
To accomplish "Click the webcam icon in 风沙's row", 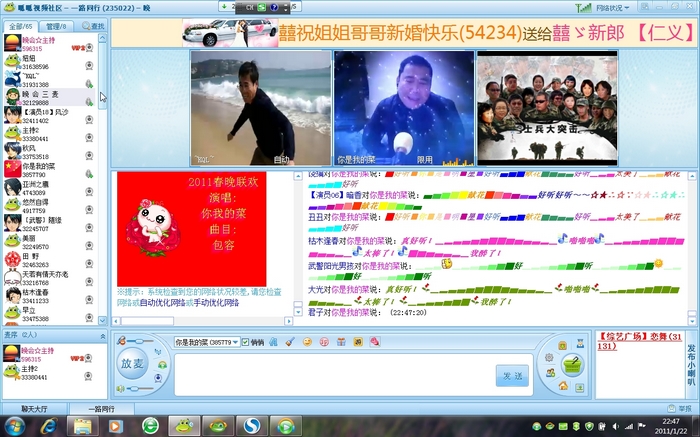I will [89, 120].
